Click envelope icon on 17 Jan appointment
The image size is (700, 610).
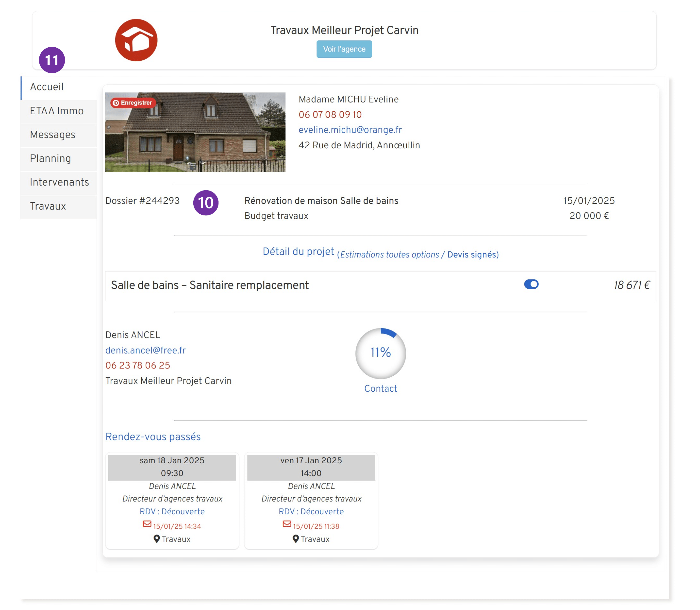coord(287,524)
